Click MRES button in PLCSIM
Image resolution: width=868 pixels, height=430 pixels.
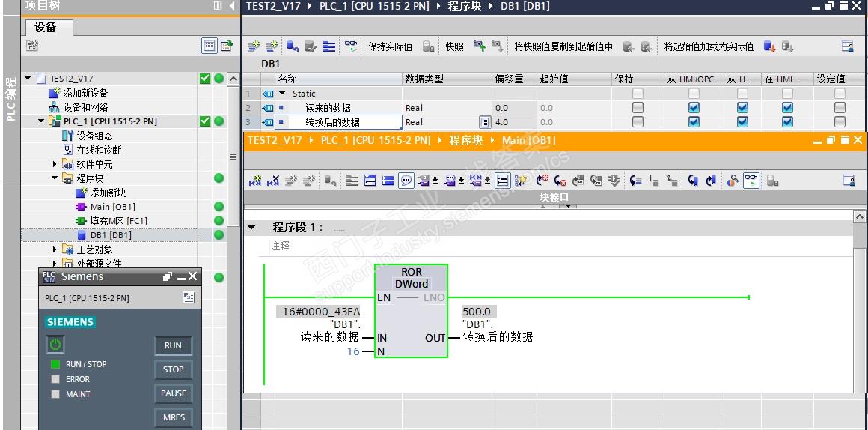point(174,417)
